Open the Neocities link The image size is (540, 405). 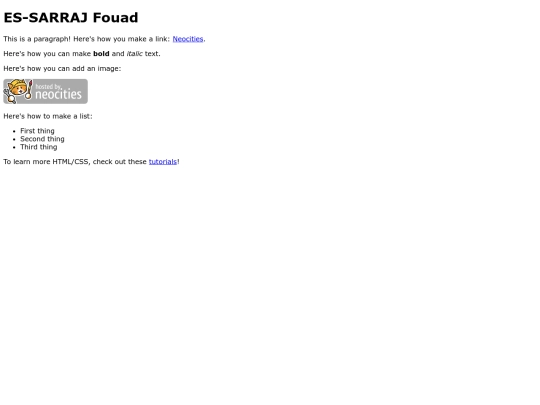(x=188, y=39)
